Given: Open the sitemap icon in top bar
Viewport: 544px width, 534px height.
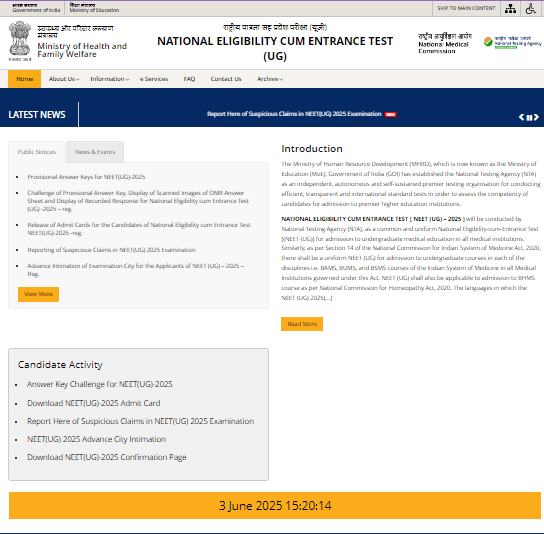Looking at the screenshot, I should coord(510,8).
